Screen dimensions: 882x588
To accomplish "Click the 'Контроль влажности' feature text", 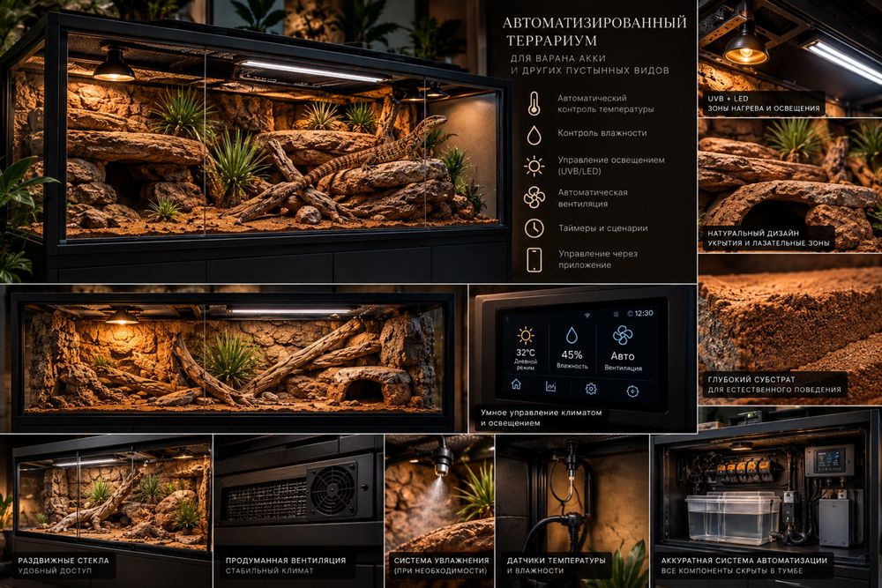I will pyautogui.click(x=602, y=133).
